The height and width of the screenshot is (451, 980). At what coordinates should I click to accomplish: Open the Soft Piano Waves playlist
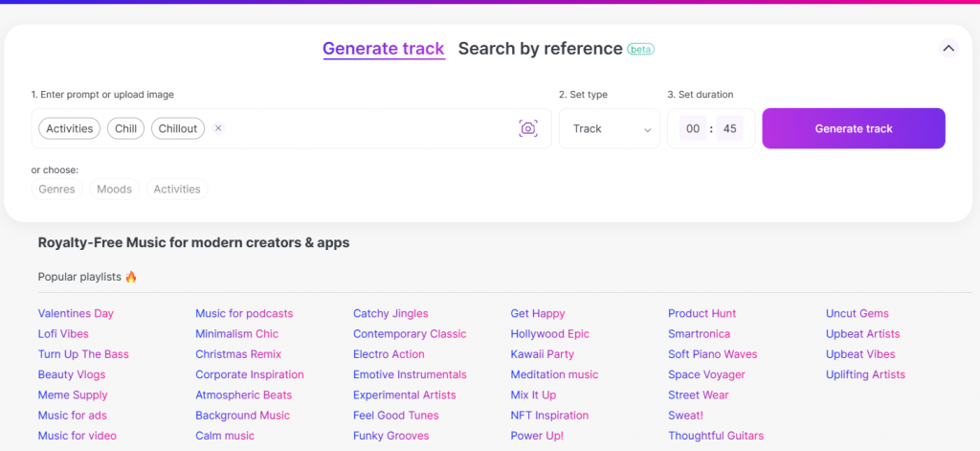click(712, 354)
